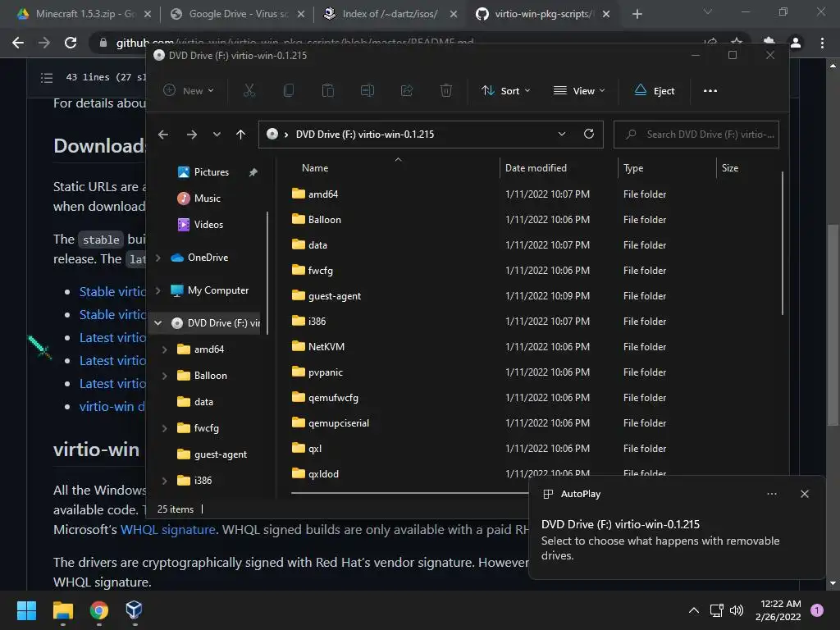Open VirtualBox from the taskbar
840x630 pixels.
coord(134,610)
